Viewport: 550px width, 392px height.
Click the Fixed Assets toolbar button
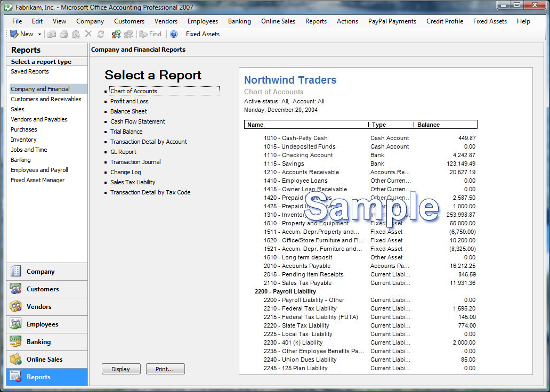click(203, 34)
